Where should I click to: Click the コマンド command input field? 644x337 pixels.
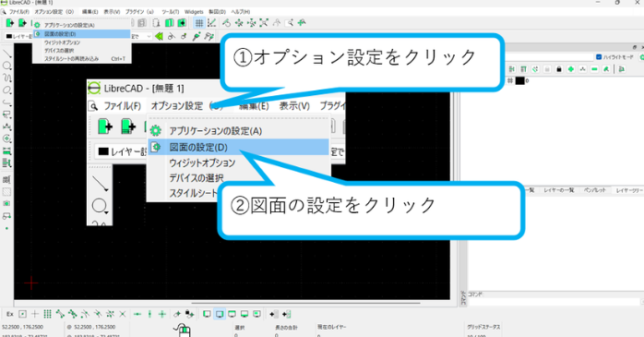(555, 302)
